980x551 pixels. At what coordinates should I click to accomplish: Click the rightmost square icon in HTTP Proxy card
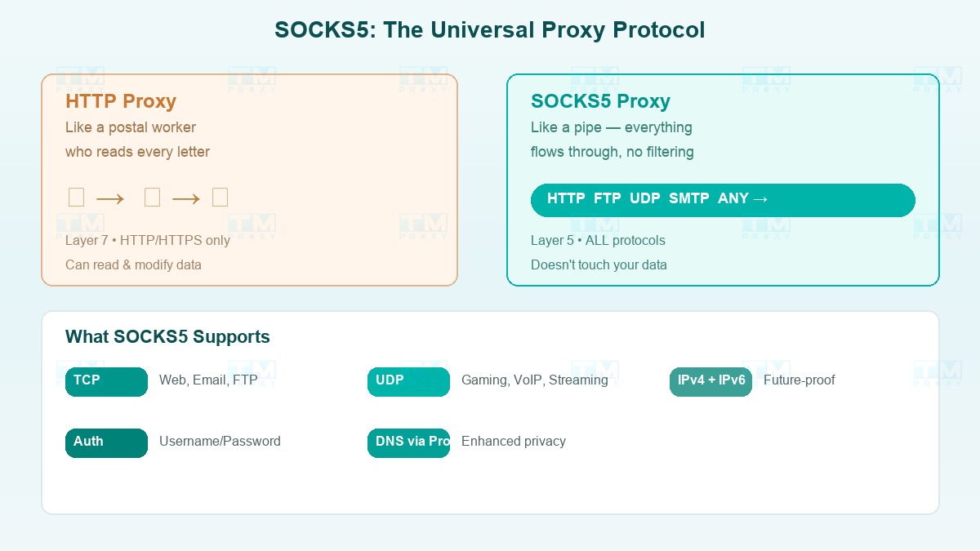pos(220,198)
